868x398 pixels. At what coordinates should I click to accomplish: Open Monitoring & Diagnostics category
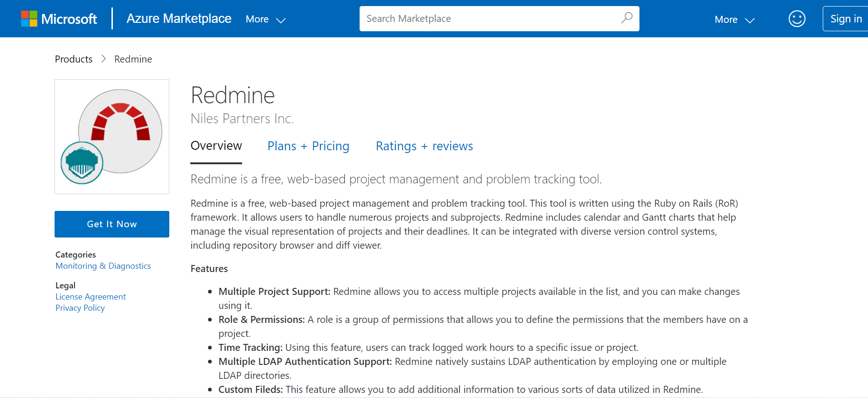click(103, 266)
